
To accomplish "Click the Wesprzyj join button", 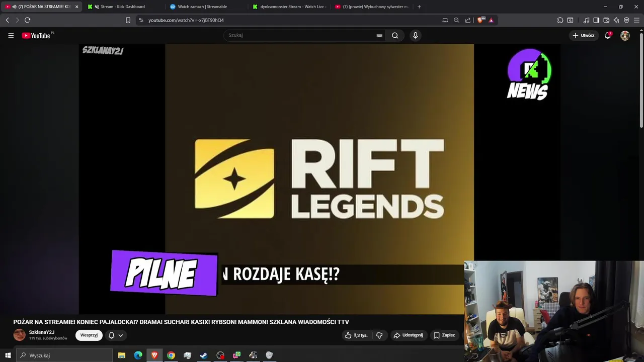I will [x=89, y=335].
